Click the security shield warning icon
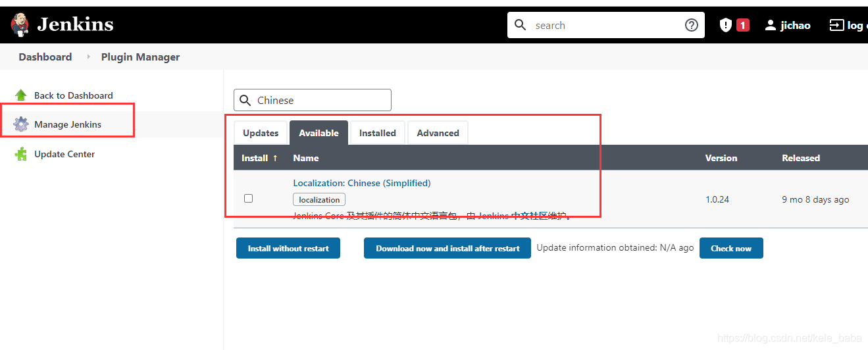Image resolution: width=868 pixels, height=350 pixels. pyautogui.click(x=726, y=25)
